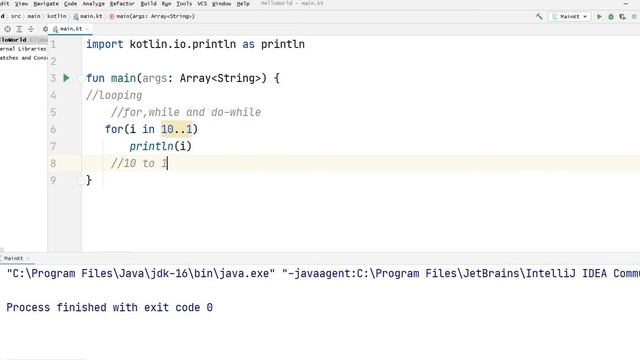Minimize the IntelliJ window
Image resolution: width=640 pixels, height=360 pixels.
(626, 4)
